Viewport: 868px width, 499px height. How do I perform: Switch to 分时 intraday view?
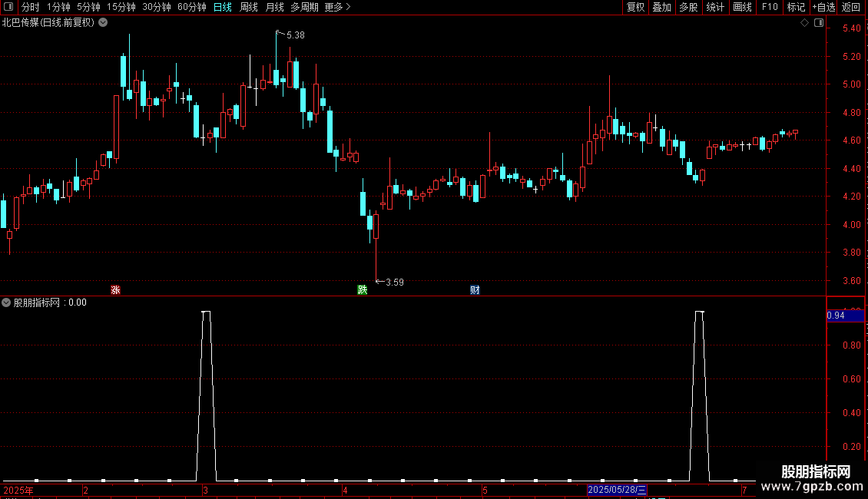click(x=31, y=7)
